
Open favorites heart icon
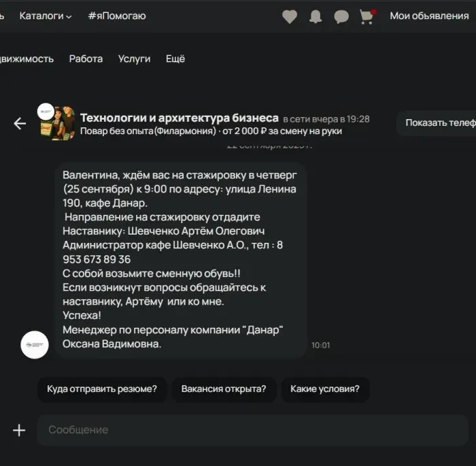tap(290, 16)
